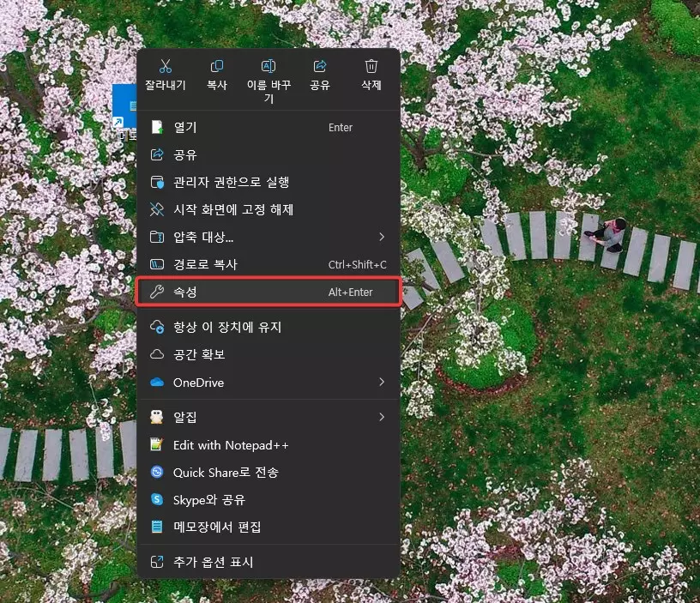This screenshot has width=700, height=603.
Task: Click the ALZip icon next to 알집
Action: click(158, 417)
